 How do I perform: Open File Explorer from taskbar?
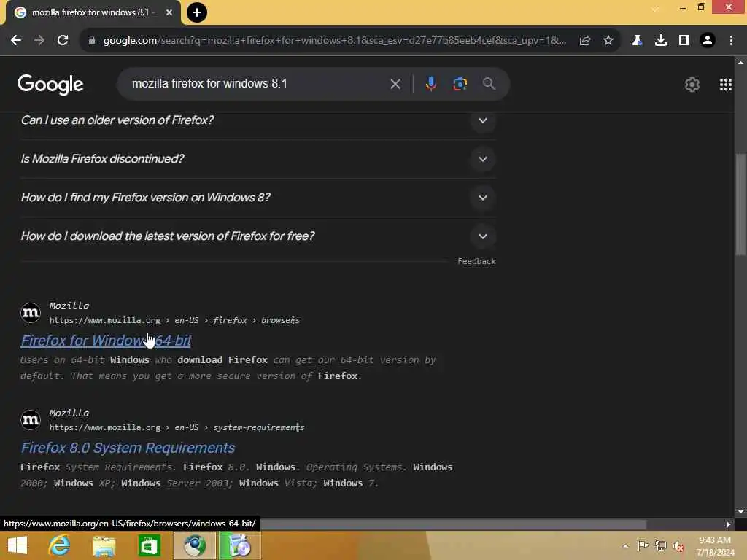click(x=104, y=545)
